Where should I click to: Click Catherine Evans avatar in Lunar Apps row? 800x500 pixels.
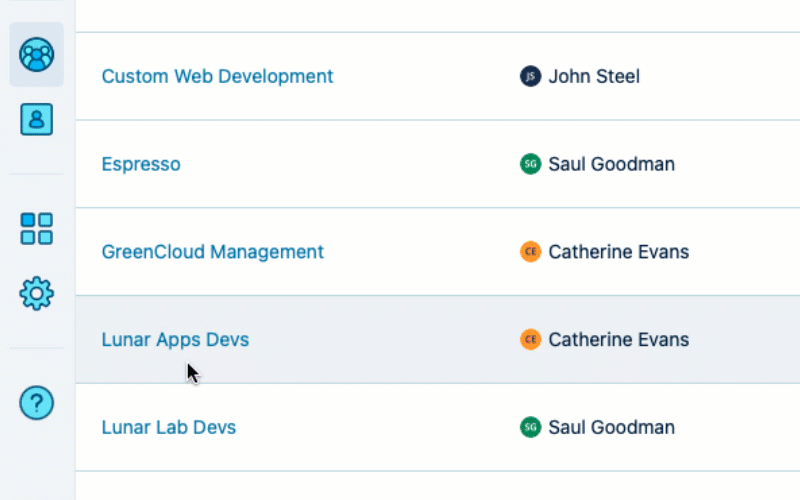[x=530, y=340]
